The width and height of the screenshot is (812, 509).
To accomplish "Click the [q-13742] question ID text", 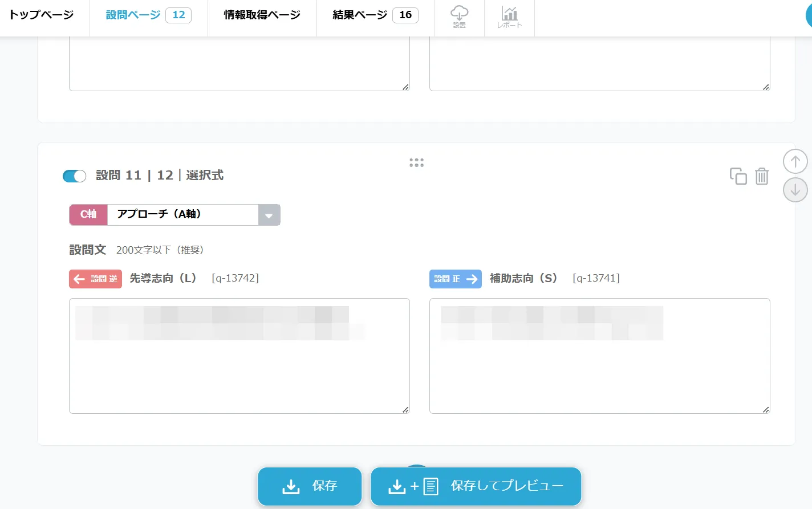I will point(235,278).
